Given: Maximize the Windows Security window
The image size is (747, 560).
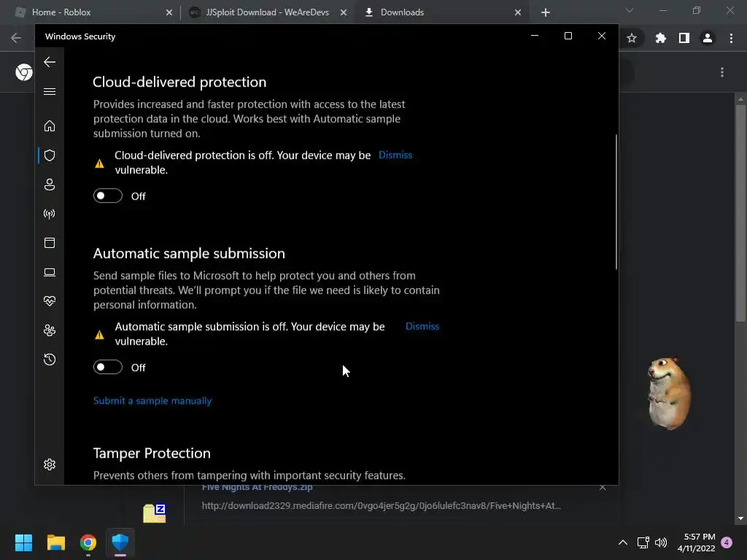Looking at the screenshot, I should (568, 36).
